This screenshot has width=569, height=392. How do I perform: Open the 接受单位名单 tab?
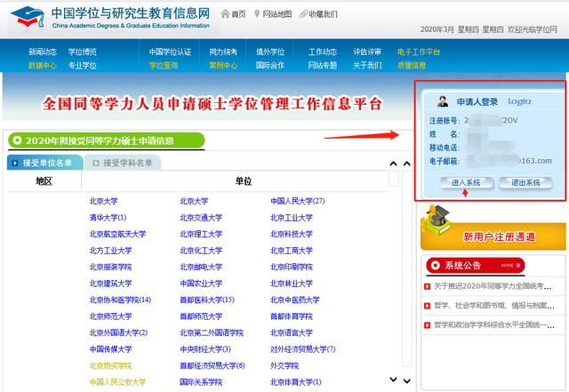coord(45,163)
